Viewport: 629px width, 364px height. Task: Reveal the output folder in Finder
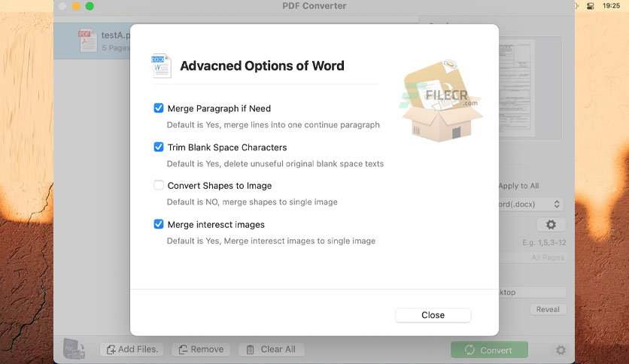point(548,310)
